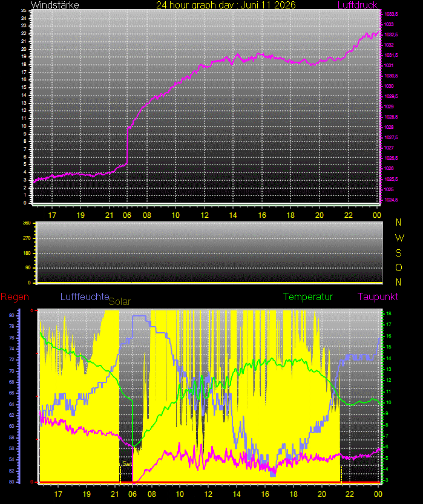This screenshot has height=504, width=423.
Task: Select pressure axis value 1031,5
Action: [x=391, y=55]
